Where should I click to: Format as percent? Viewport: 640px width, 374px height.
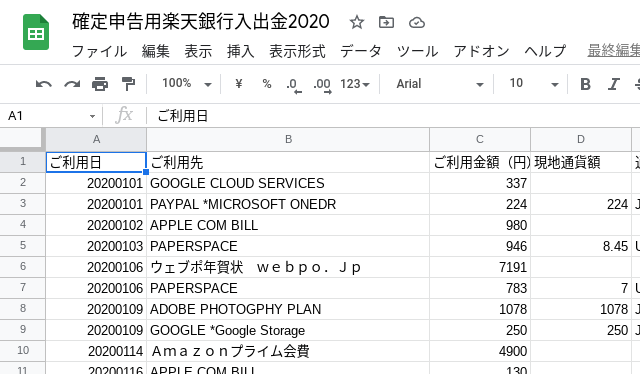(x=267, y=84)
